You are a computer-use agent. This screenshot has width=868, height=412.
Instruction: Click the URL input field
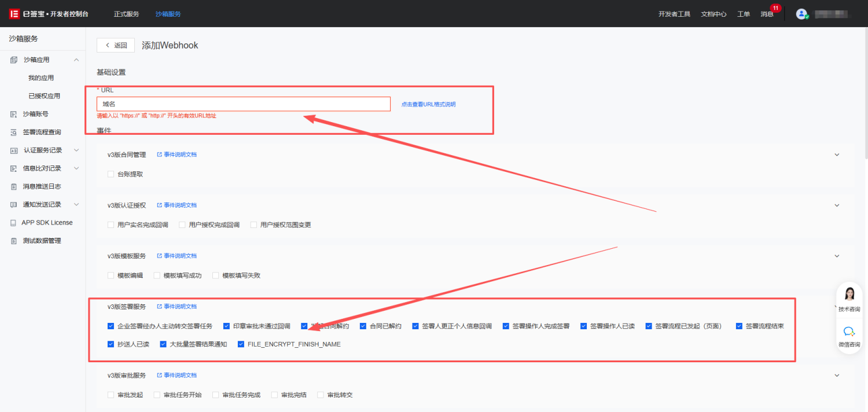point(243,104)
